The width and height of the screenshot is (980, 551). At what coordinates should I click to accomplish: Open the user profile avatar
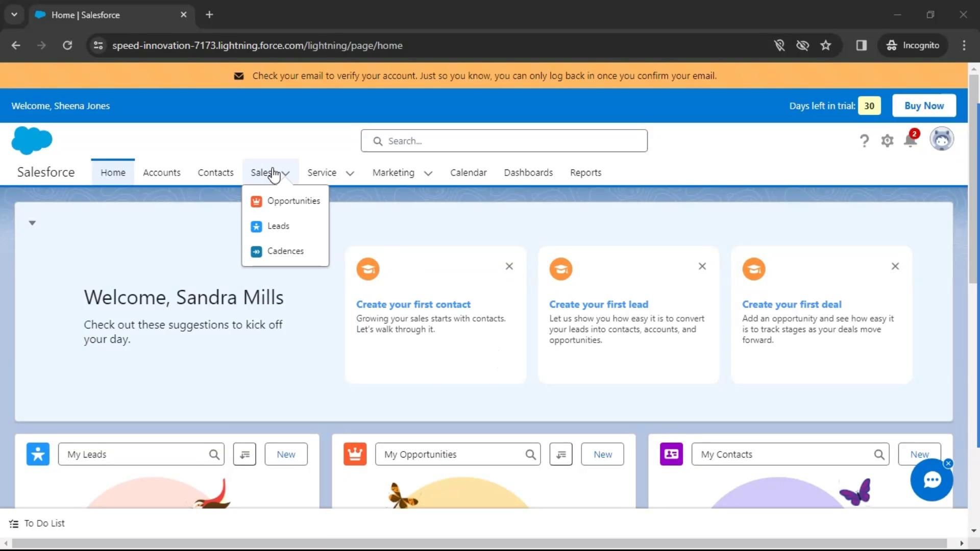tap(942, 139)
